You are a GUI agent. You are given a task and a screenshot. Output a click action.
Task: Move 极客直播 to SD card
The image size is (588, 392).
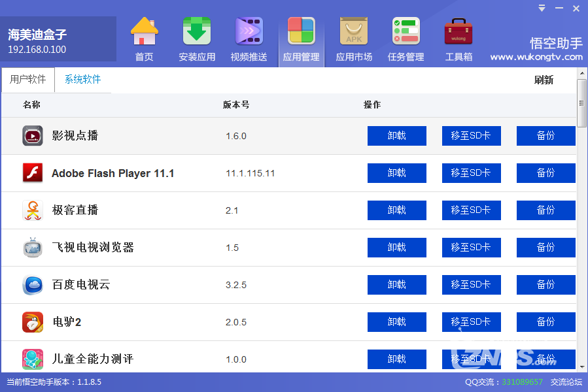coord(472,210)
